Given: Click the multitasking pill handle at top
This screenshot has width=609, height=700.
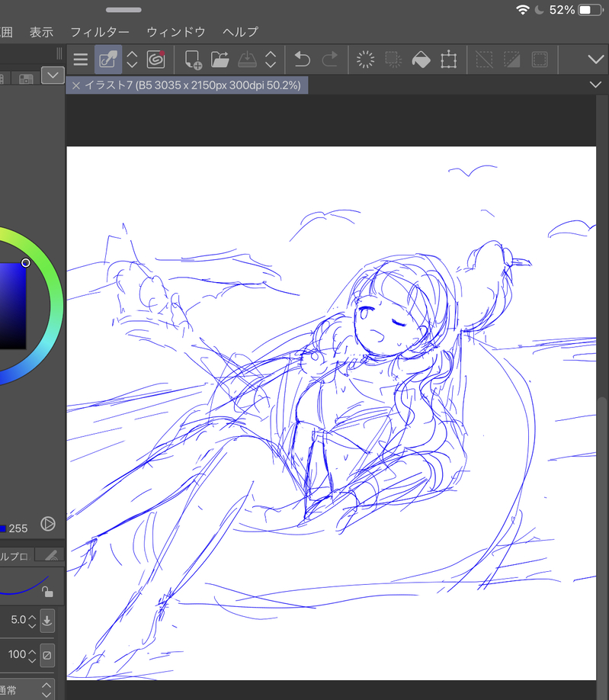Looking at the screenshot, I should tap(123, 9).
